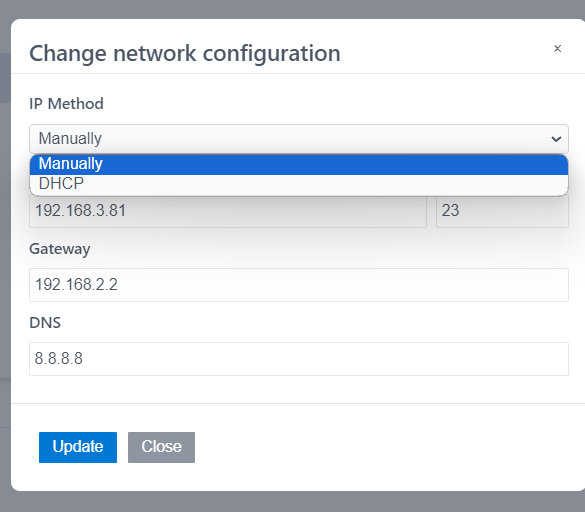Click the DNS field label
The height and width of the screenshot is (512, 585).
tap(45, 323)
